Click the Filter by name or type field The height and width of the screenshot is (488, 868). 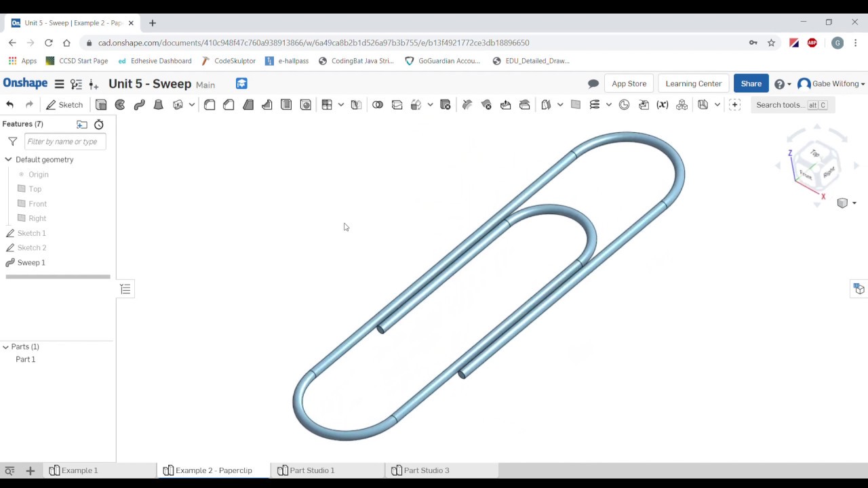(x=65, y=141)
